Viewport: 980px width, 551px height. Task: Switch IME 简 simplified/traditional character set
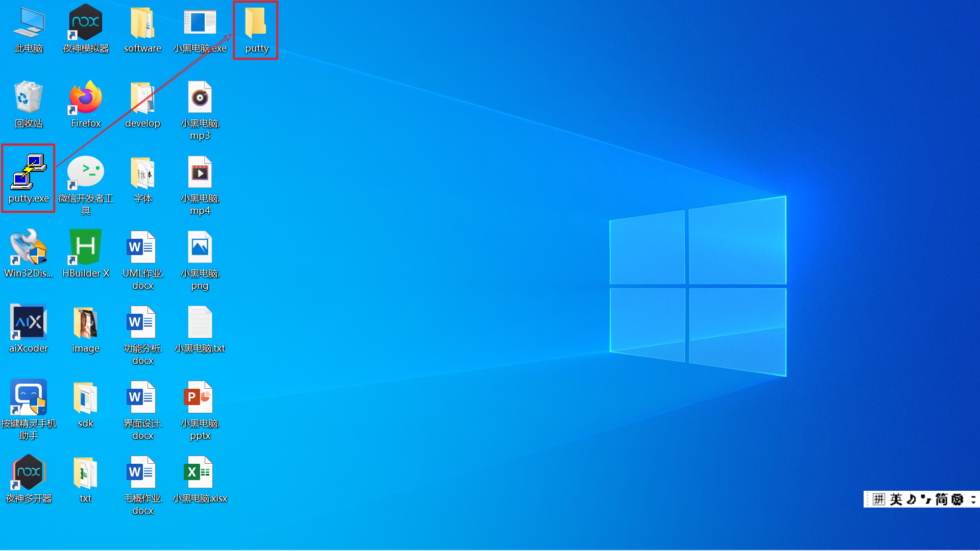941,499
